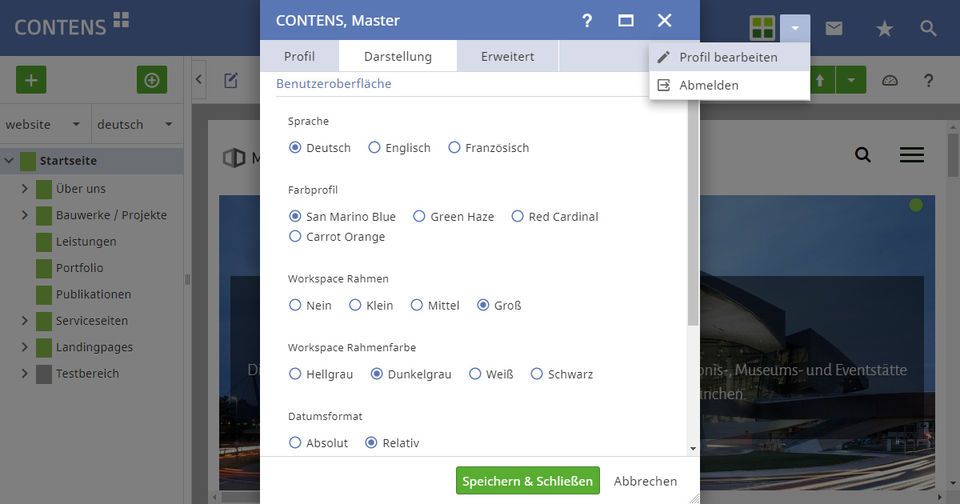Expand the Landingpages tree node
The height and width of the screenshot is (504, 960).
[x=25, y=347]
